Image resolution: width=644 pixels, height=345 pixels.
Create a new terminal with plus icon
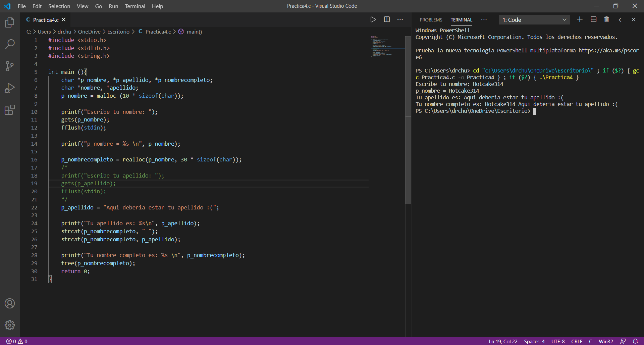click(x=580, y=19)
